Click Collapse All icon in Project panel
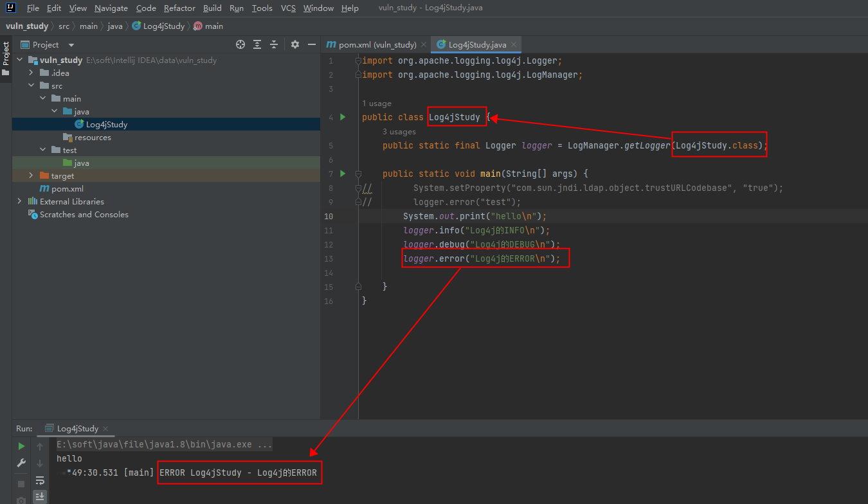The height and width of the screenshot is (504, 868). point(274,44)
